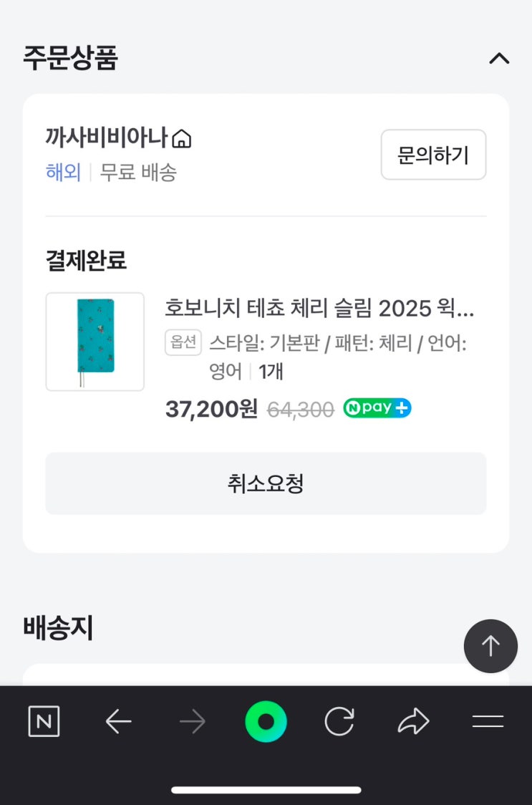
Task: Tap the 37,200원 price text
Action: point(211,409)
